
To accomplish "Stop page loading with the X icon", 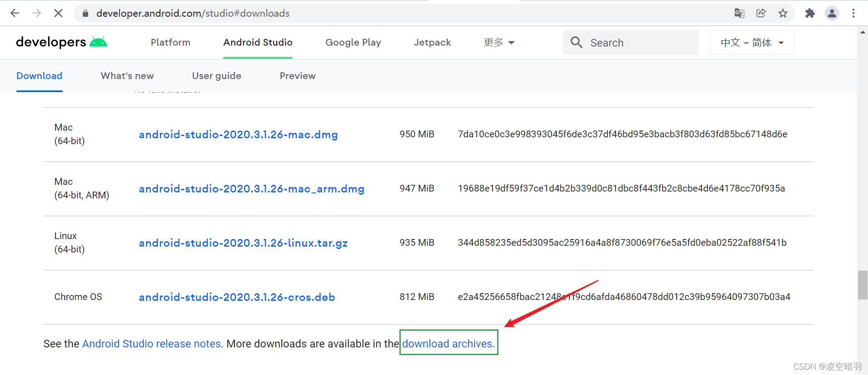I will pos(58,13).
